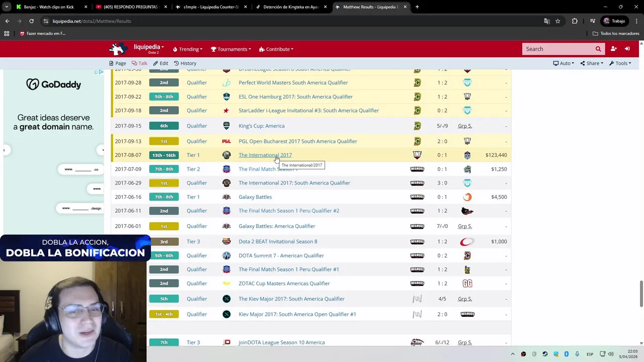Open the Trabajo profile button
Image resolution: width=644 pixels, height=362 pixels.
[x=614, y=21]
